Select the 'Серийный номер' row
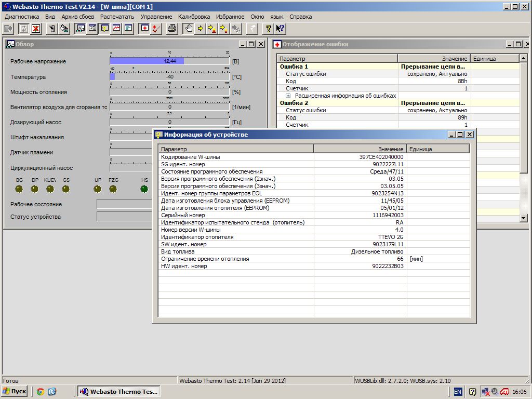The image size is (532, 399). [314, 215]
